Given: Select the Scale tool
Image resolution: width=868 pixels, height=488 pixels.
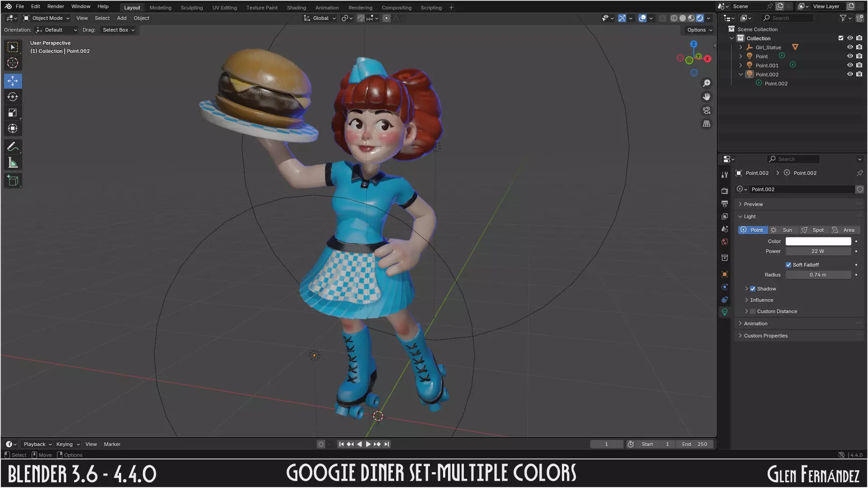Looking at the screenshot, I should [x=13, y=113].
